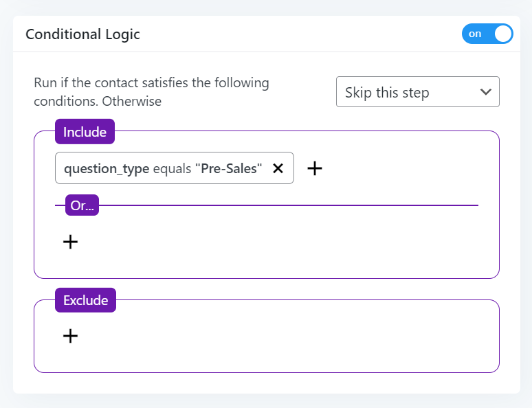This screenshot has width=532, height=408.
Task: Click the "Pre-Sales" value in the condition
Action: tap(228, 168)
